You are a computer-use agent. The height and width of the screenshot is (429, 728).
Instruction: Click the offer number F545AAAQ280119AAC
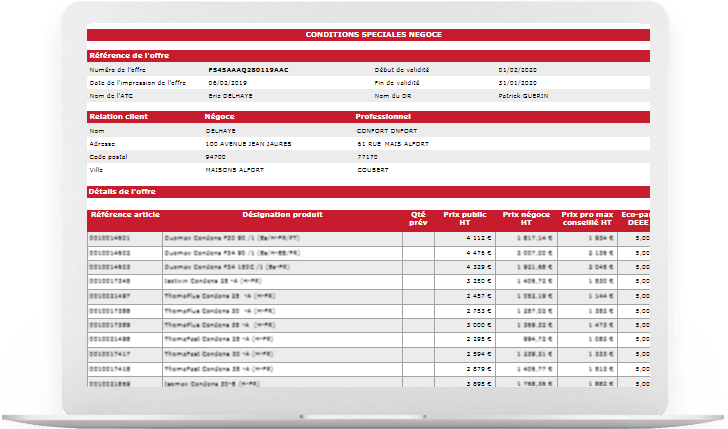(247, 70)
